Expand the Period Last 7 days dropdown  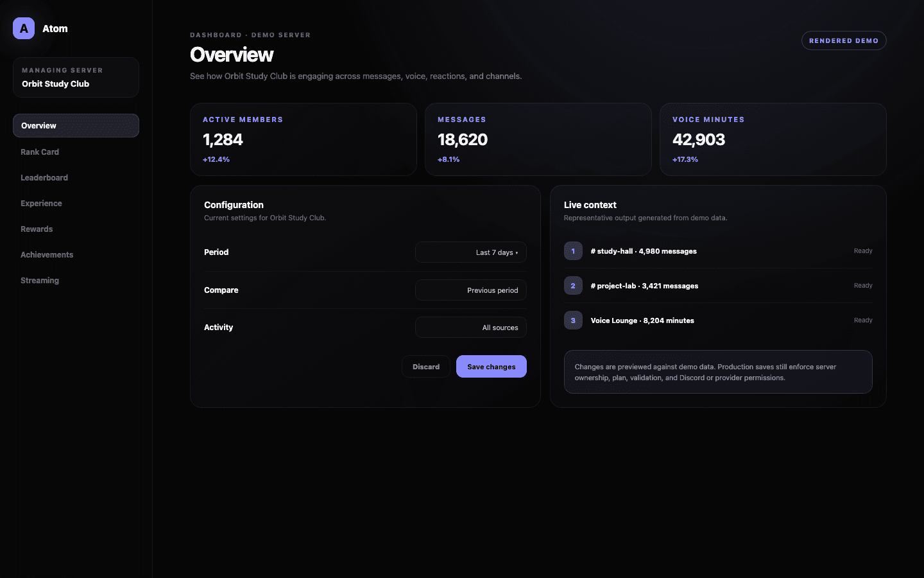tap(471, 252)
